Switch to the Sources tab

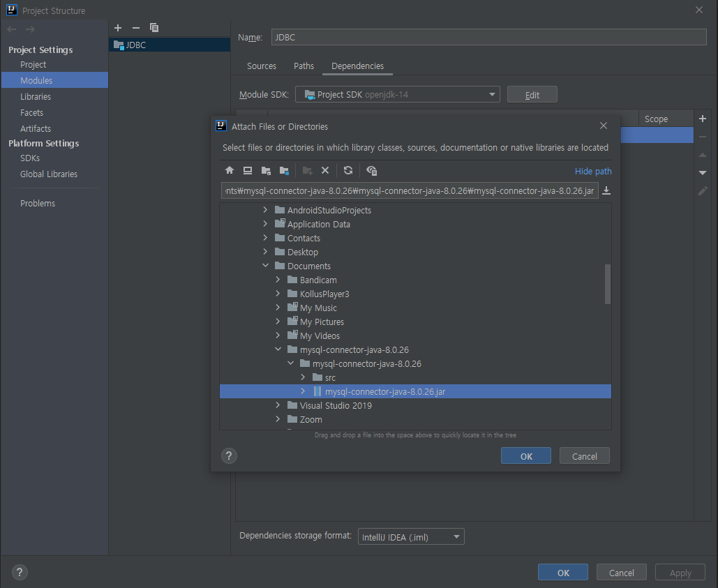(262, 66)
